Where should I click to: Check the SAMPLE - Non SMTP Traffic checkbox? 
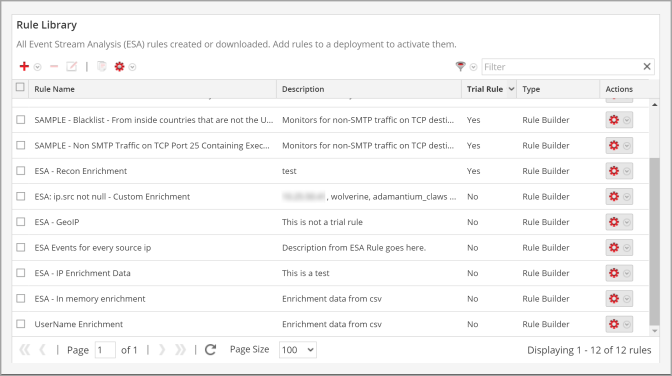21,145
